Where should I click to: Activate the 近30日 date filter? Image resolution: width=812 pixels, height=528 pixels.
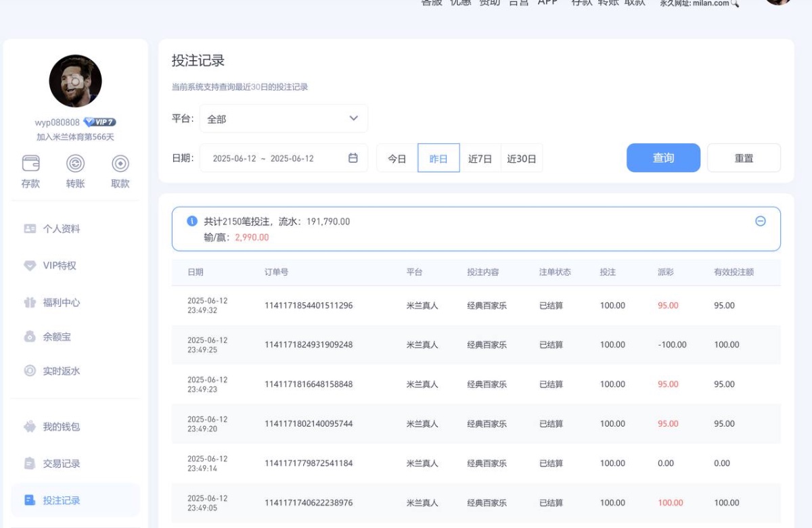click(522, 158)
